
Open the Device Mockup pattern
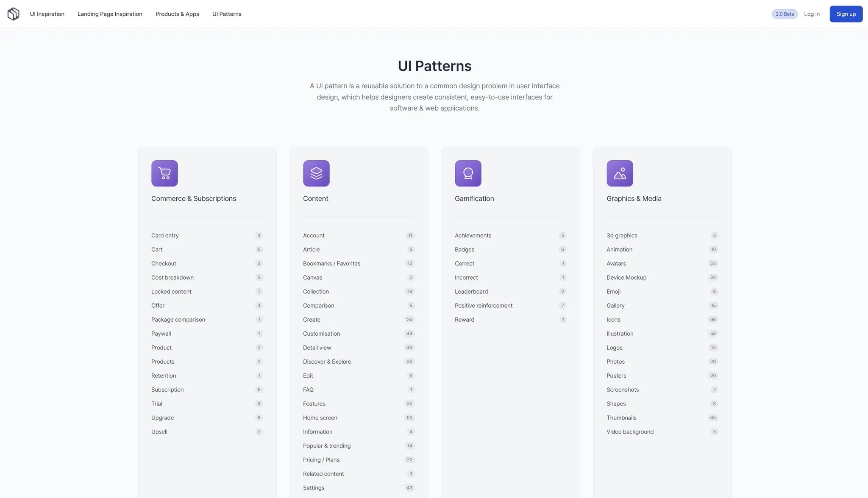pyautogui.click(x=626, y=278)
